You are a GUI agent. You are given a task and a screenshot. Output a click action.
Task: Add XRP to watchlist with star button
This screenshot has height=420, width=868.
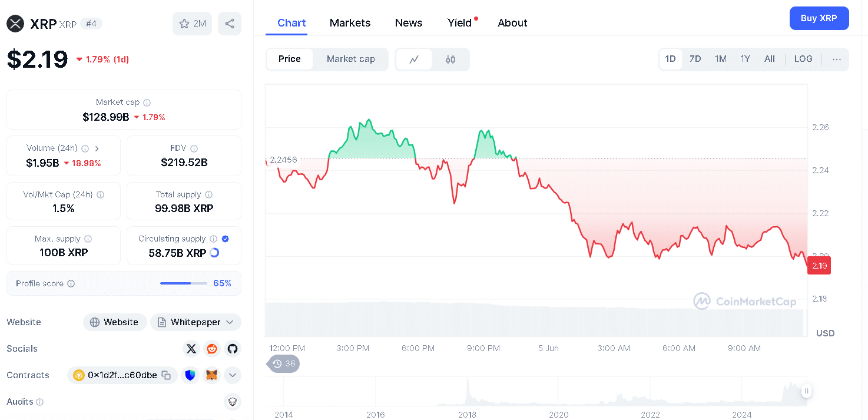[x=192, y=24]
